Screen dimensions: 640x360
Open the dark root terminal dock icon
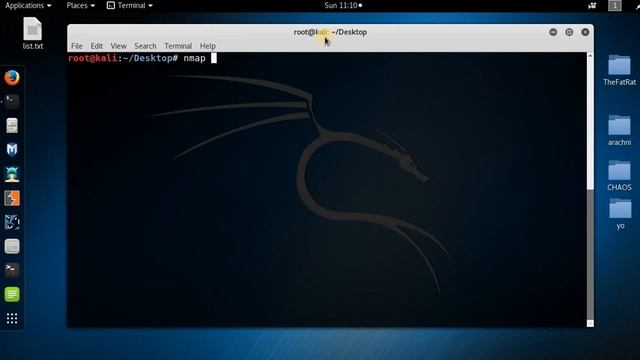(12, 270)
